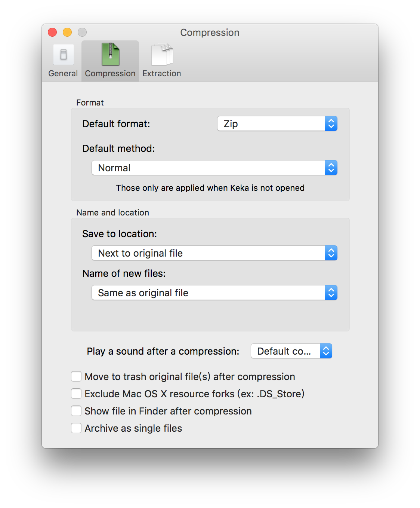Click the blue arrows on Default format popup
This screenshot has height=508, width=420.
(x=331, y=124)
